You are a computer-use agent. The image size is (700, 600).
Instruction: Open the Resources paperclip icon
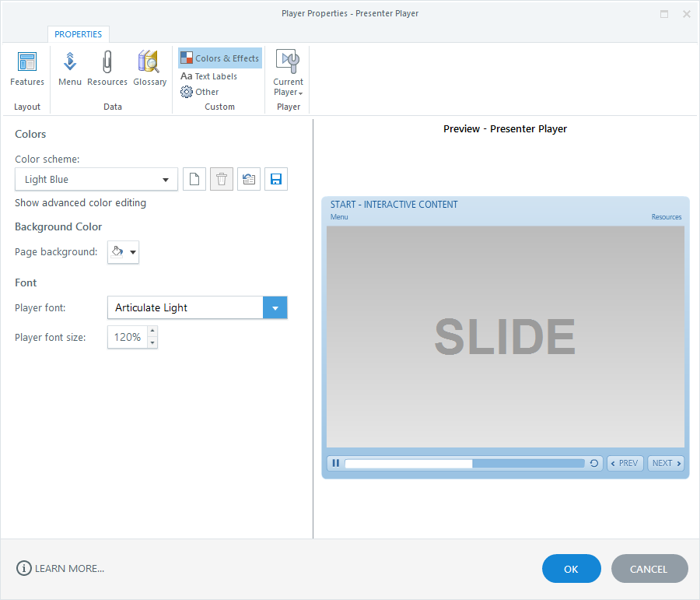pos(107,69)
